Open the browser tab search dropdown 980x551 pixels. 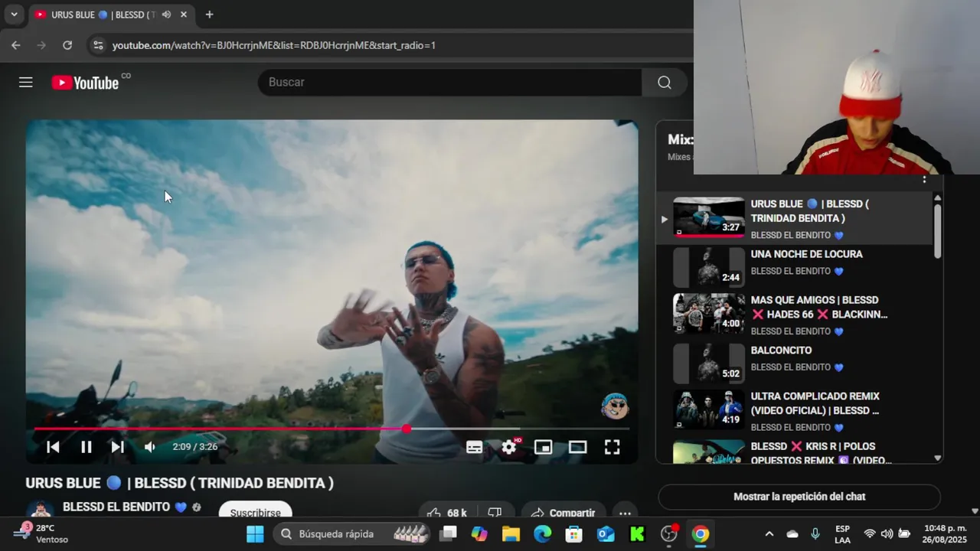14,14
